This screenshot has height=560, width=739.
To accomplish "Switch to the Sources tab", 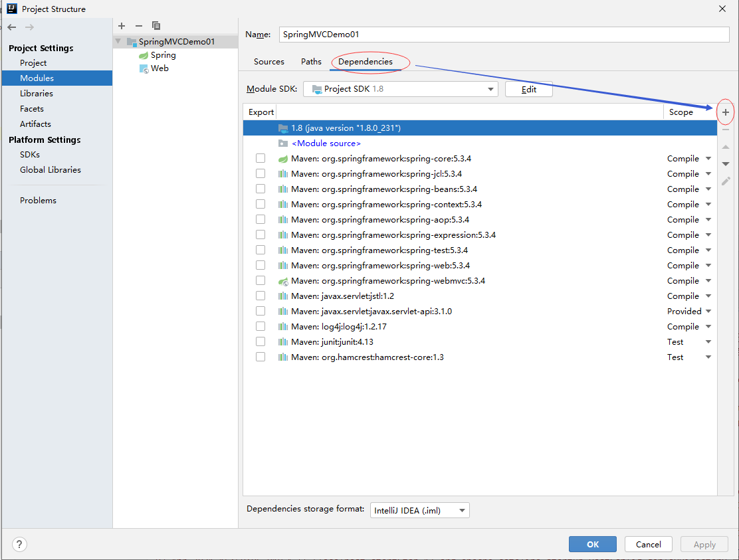I will coord(269,62).
